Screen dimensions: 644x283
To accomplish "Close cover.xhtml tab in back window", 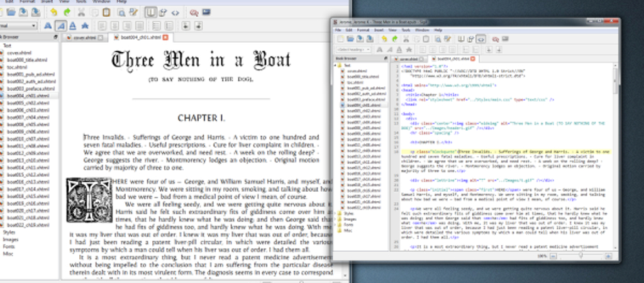I will coord(100,37).
